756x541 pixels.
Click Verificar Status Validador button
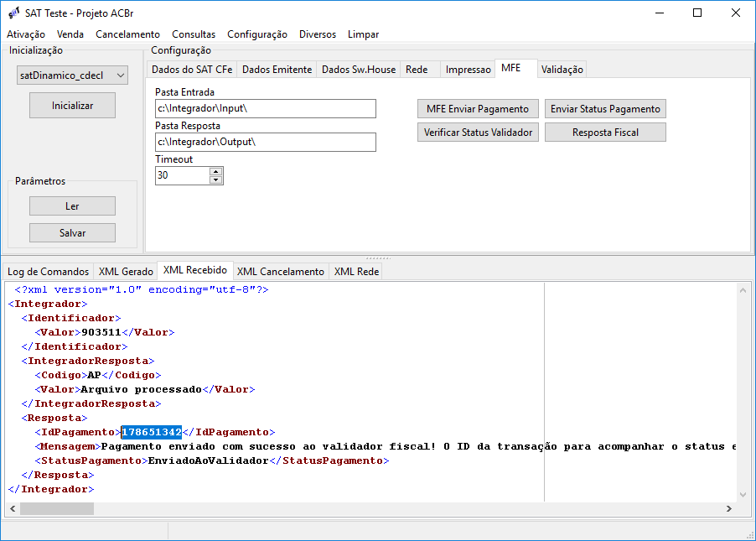478,133
